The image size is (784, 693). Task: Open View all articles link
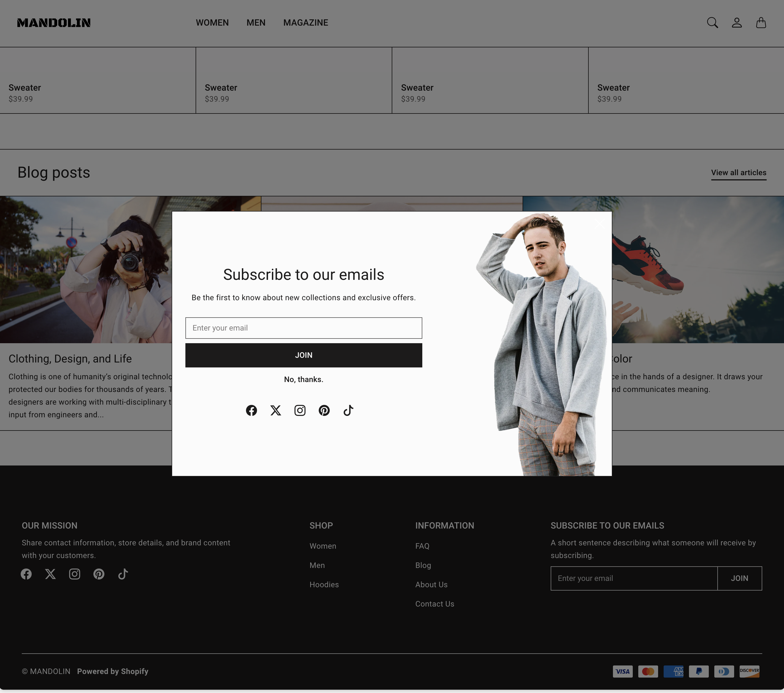tap(739, 173)
